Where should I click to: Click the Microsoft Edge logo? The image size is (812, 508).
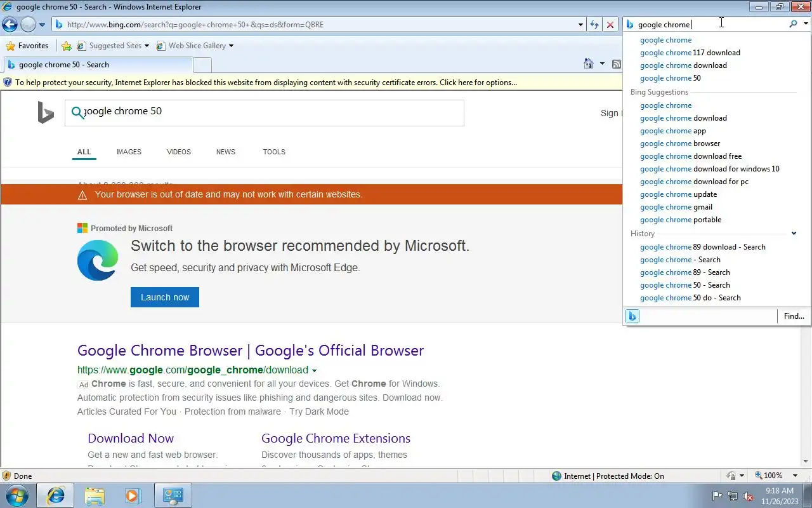(98, 260)
